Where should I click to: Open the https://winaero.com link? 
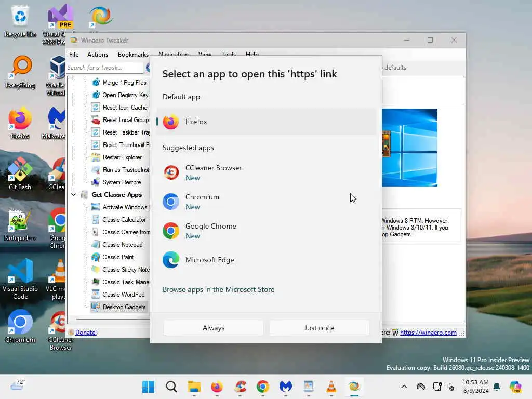pyautogui.click(x=428, y=332)
